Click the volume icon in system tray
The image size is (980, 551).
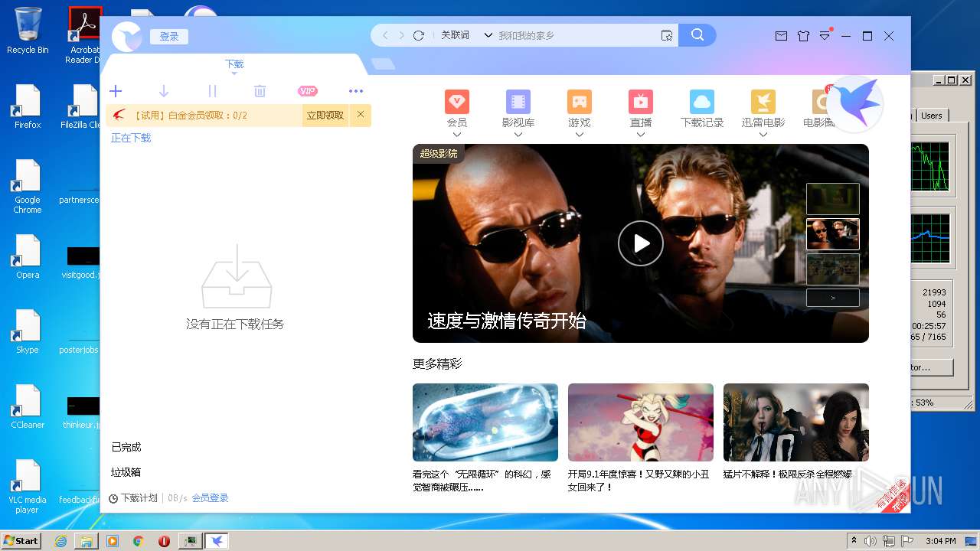(x=871, y=541)
